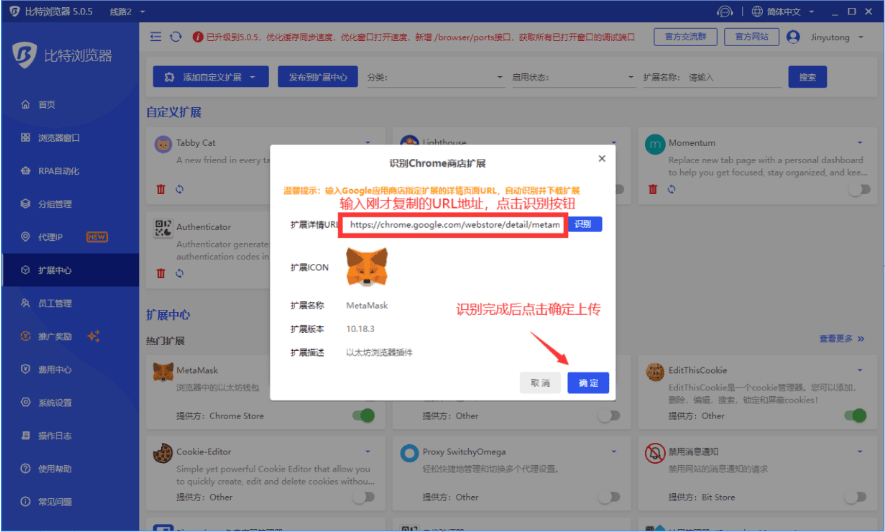Toggle the EditThisCookie extension switch
Viewport: 885px width, 532px height.
click(856, 416)
